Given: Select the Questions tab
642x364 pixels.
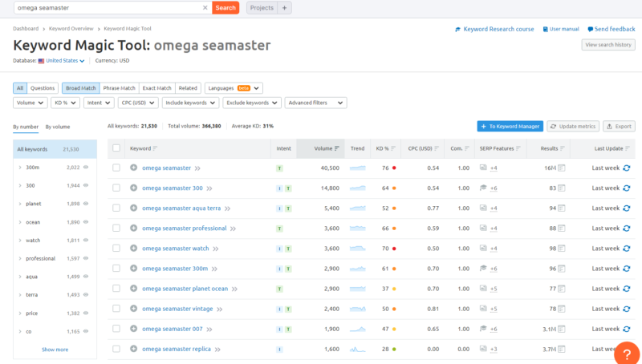Looking at the screenshot, I should click(43, 88).
